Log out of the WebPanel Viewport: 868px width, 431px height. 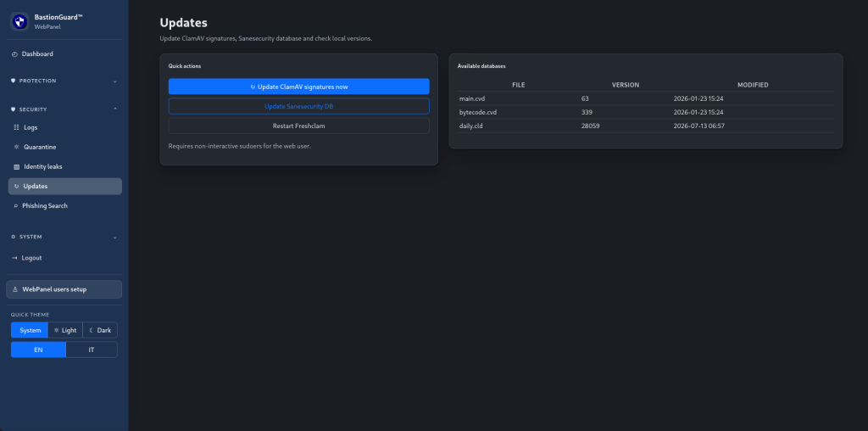[x=64, y=258]
